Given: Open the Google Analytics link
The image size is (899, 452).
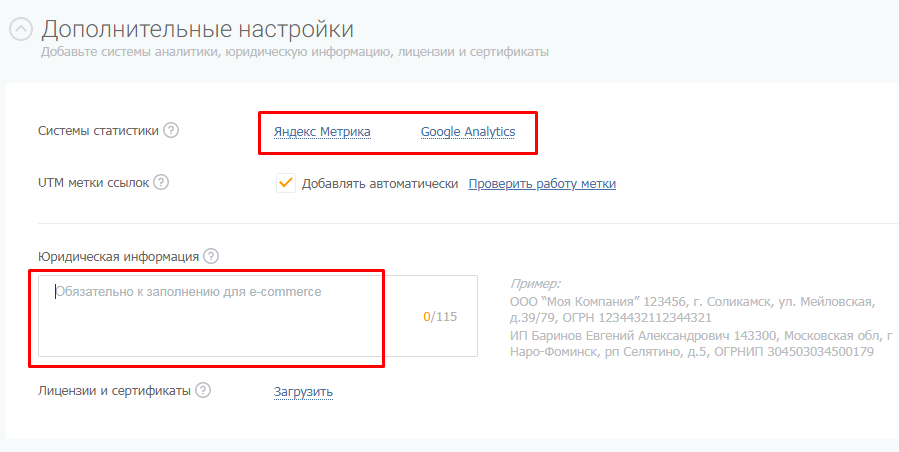Looking at the screenshot, I should click(x=468, y=132).
